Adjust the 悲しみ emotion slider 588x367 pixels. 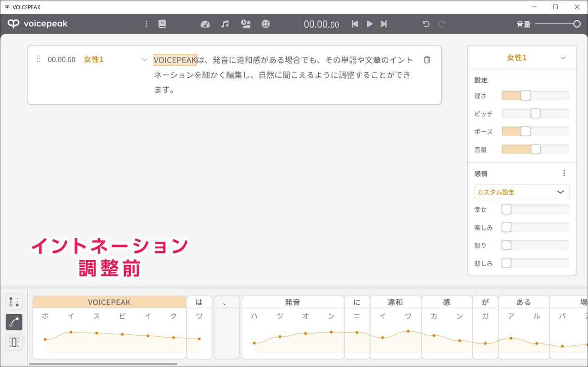(535, 263)
